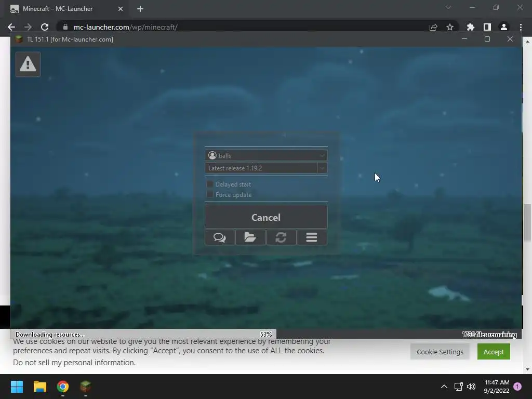The height and width of the screenshot is (399, 532).
Task: Click the refresh versions button
Action: tap(281, 237)
